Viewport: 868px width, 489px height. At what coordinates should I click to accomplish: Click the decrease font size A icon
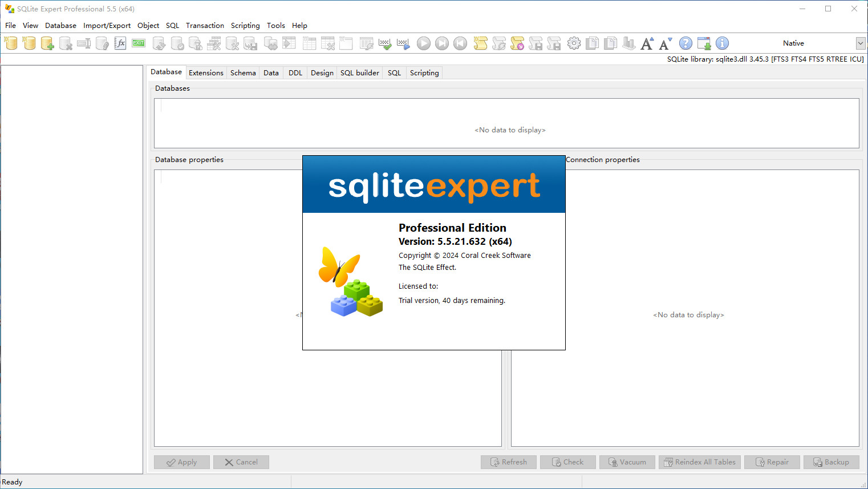(x=666, y=43)
